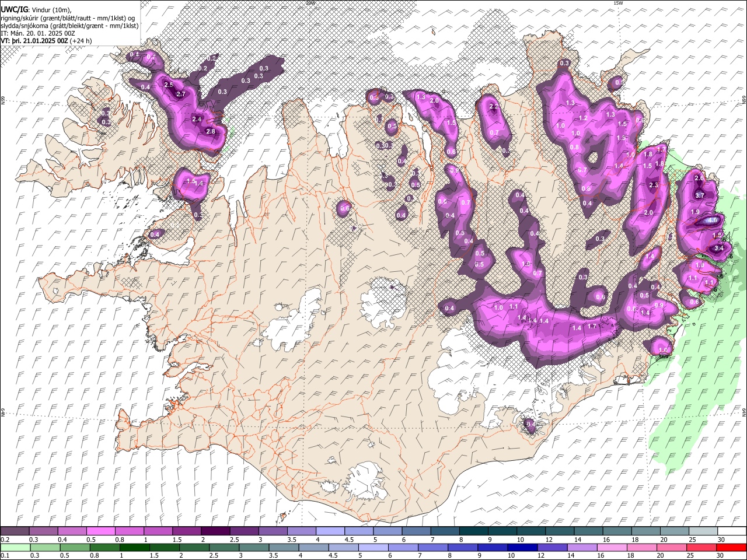
Task: Pick white snow legend swatch after 30
Action: [x=732, y=531]
